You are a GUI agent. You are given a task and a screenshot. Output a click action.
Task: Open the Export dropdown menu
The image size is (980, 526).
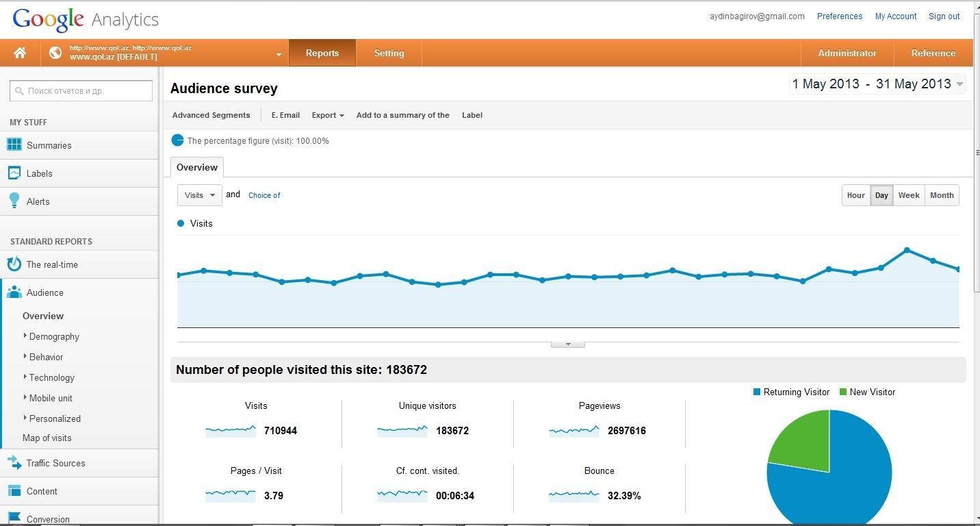pos(327,115)
